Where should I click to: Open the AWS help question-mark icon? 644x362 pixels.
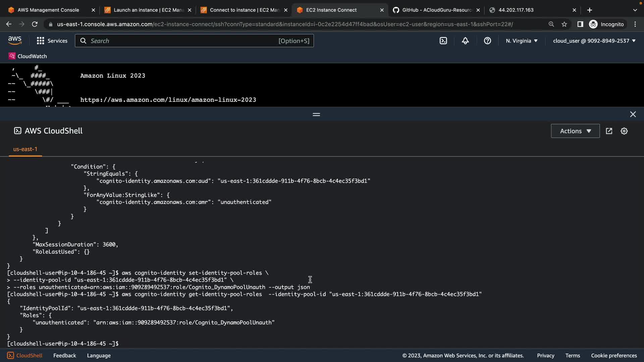coord(487,41)
